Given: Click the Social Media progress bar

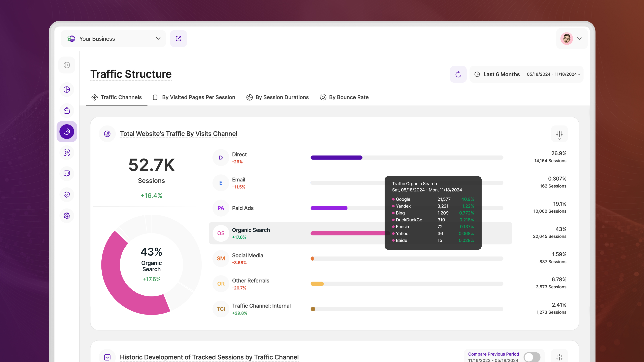Looking at the screenshot, I should tap(407, 259).
